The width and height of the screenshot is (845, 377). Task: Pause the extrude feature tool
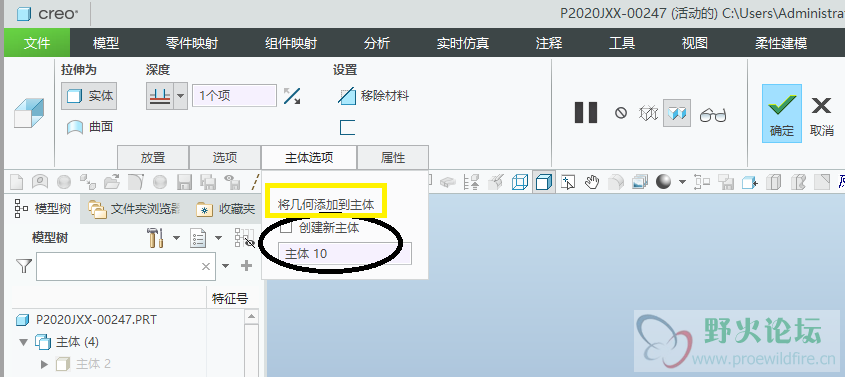coord(586,113)
